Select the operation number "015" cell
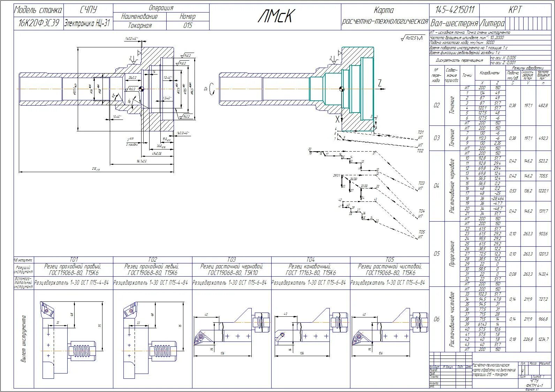Viewport: 555px width, 392px height. [x=188, y=25]
